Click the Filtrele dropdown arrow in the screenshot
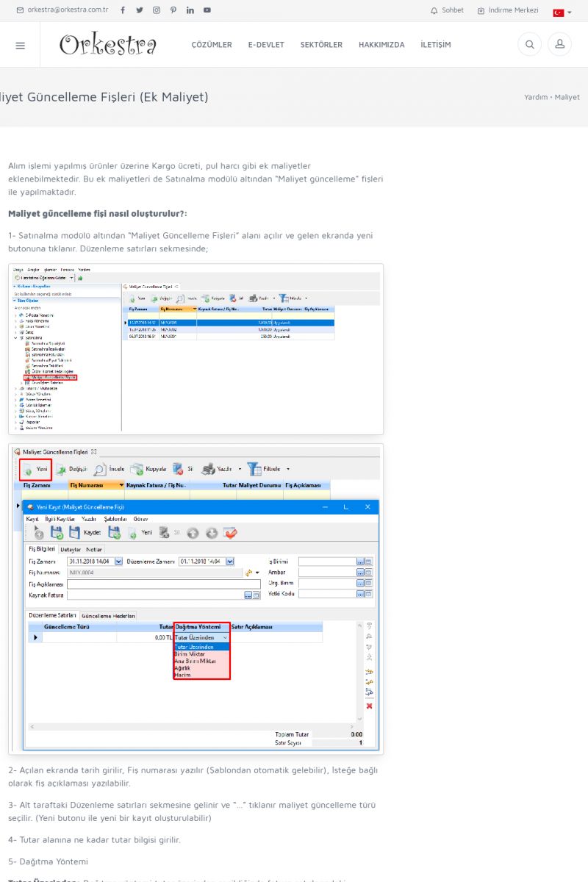Viewport: 588px width, 882px height. pyautogui.click(x=288, y=469)
